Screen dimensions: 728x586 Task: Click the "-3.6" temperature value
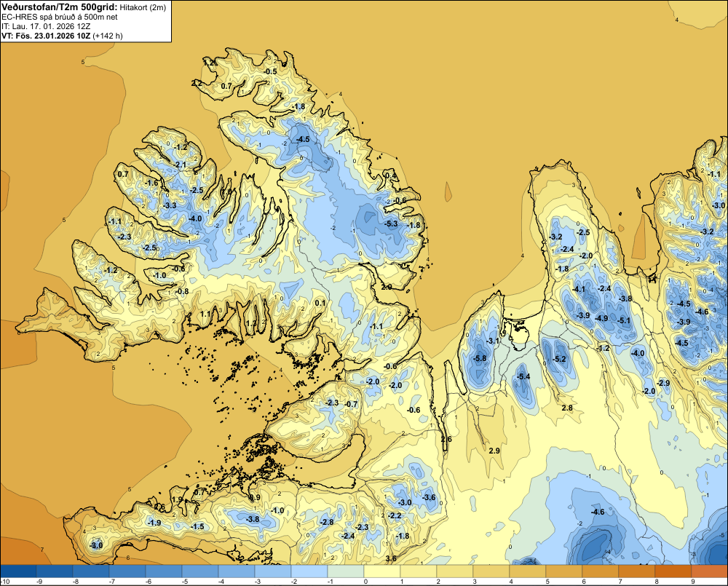(x=430, y=497)
